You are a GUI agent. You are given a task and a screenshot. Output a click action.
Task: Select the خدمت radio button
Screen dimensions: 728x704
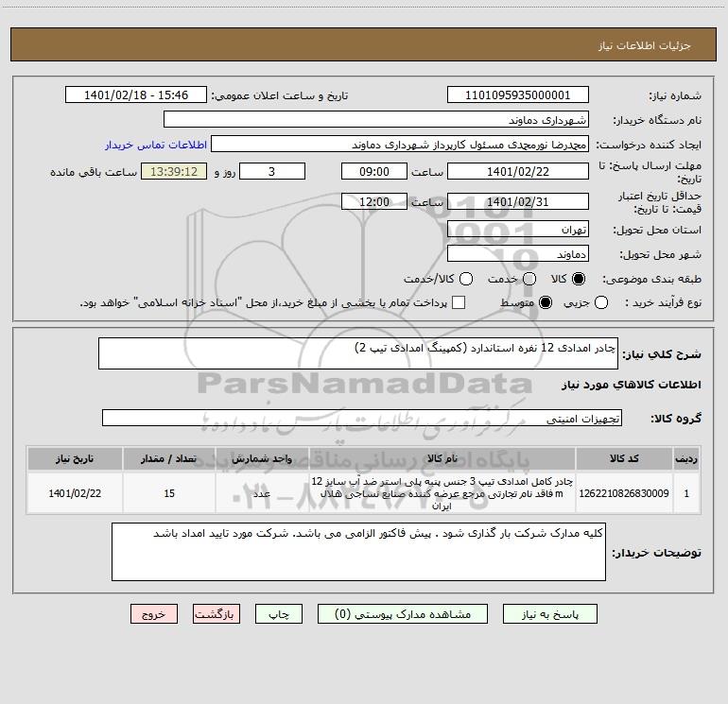click(x=529, y=279)
